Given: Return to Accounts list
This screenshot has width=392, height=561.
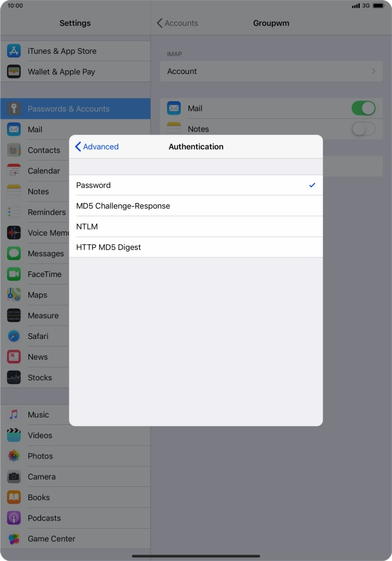Looking at the screenshot, I should (178, 23).
